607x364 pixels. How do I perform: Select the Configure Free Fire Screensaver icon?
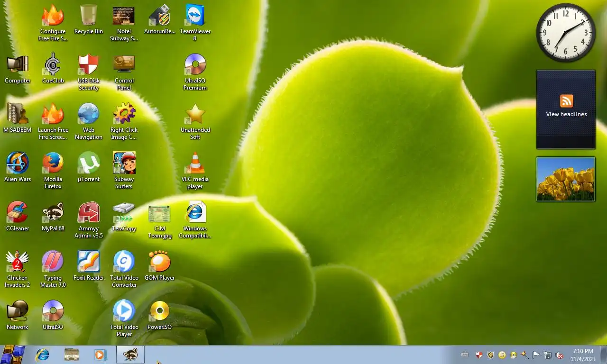tap(53, 23)
